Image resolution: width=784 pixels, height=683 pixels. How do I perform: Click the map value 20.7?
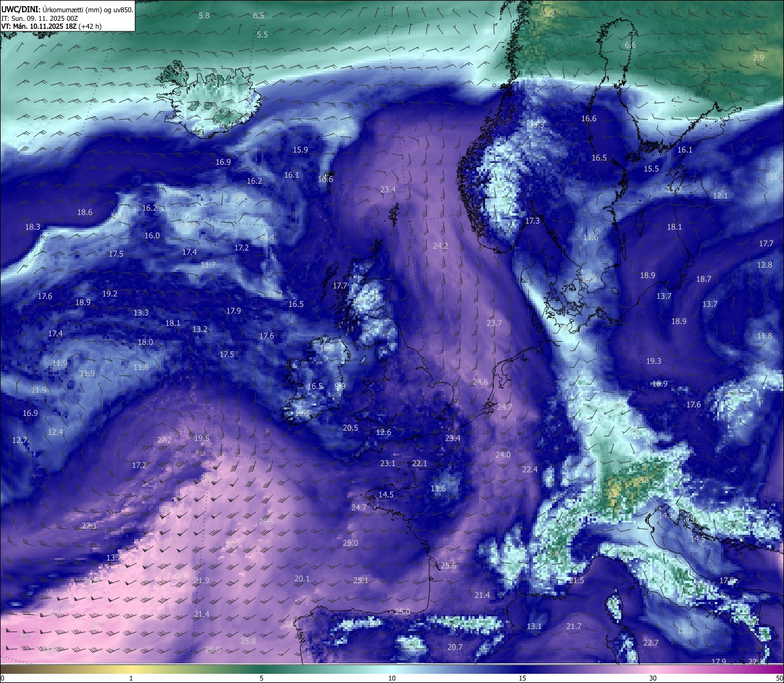455,647
